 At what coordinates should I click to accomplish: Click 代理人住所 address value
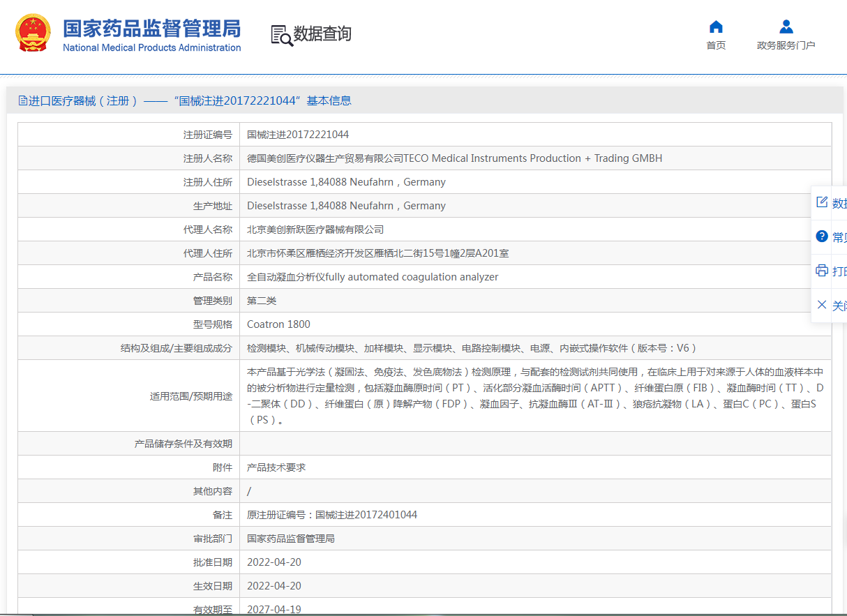pyautogui.click(x=378, y=253)
